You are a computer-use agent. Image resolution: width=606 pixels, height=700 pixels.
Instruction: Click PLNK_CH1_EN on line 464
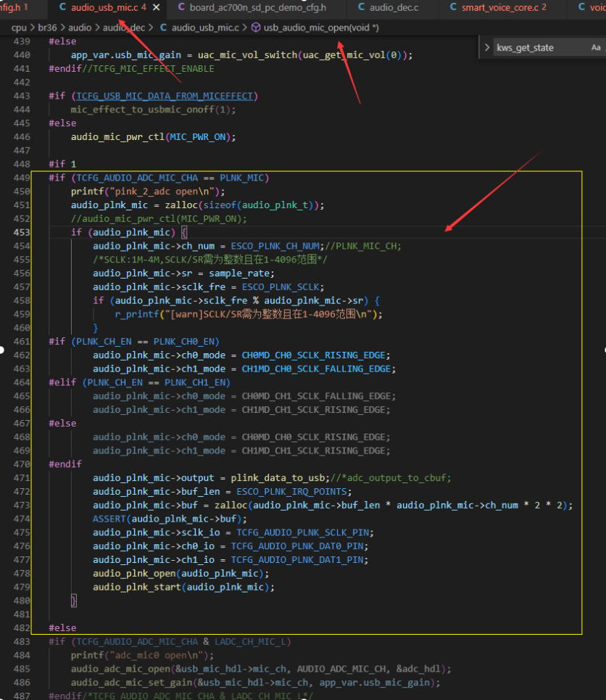(195, 382)
